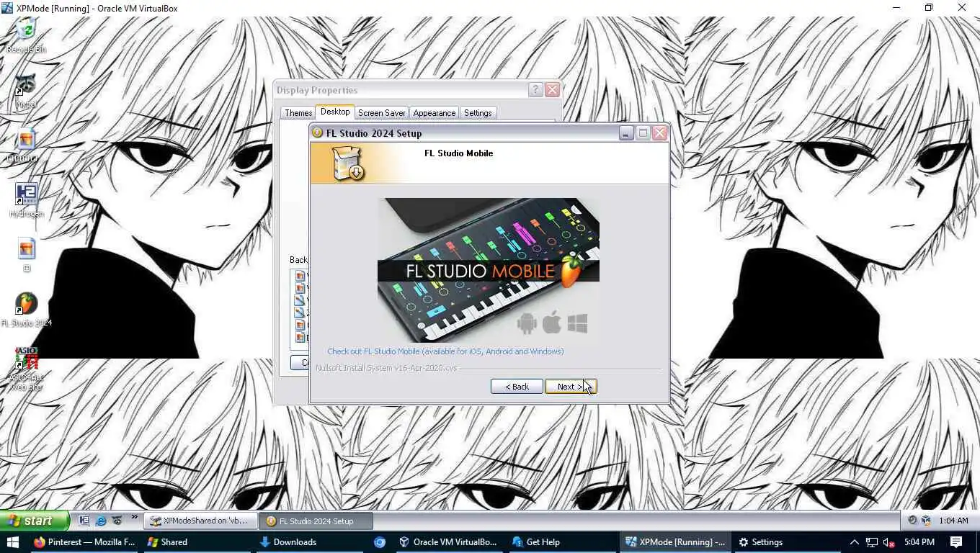Expand the host system tray hidden icons chevron
The width and height of the screenshot is (980, 553).
854,542
